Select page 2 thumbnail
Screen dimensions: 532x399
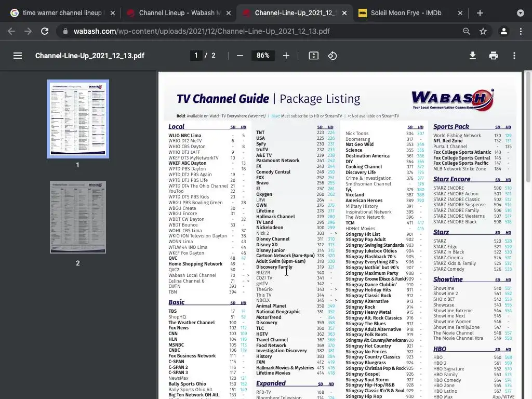(x=78, y=217)
